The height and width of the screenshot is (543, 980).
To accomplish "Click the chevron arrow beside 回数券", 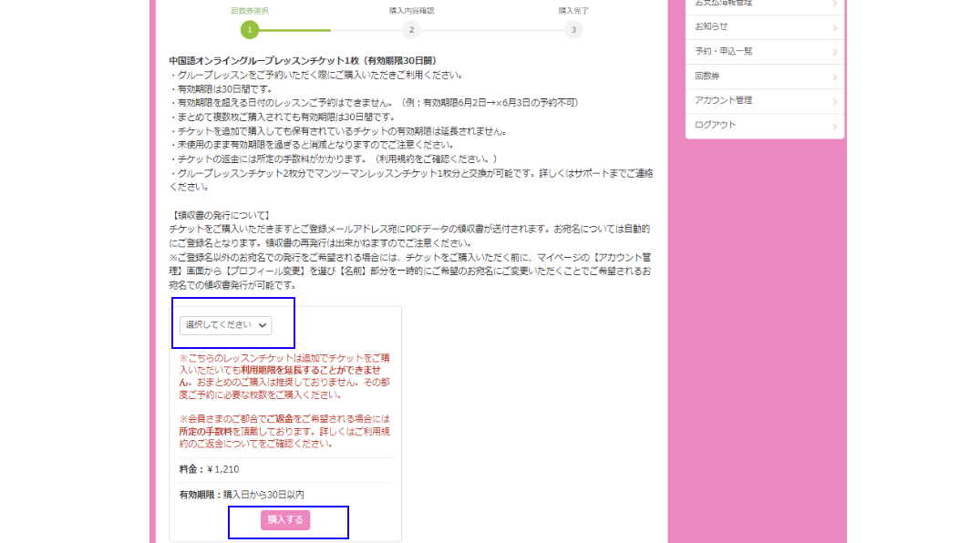I will (x=834, y=77).
